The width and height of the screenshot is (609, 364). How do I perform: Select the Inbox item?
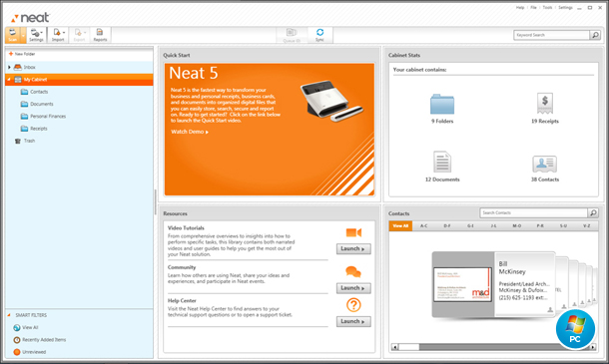click(x=30, y=67)
